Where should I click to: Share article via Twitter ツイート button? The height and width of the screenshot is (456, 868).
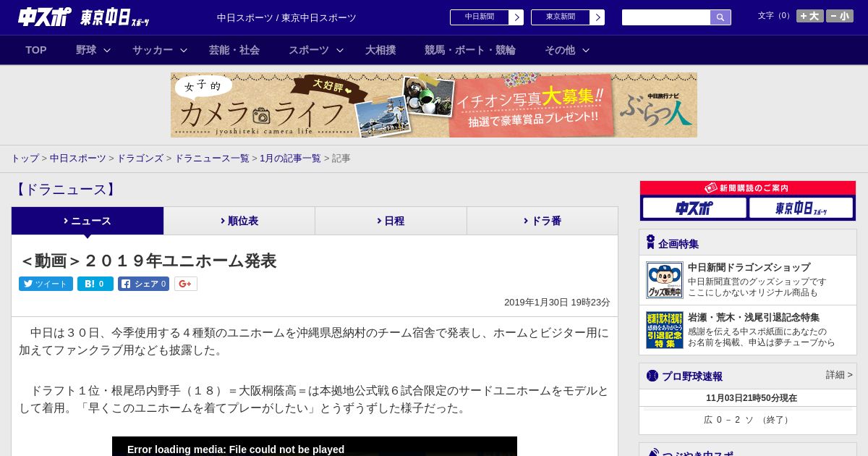(x=46, y=284)
